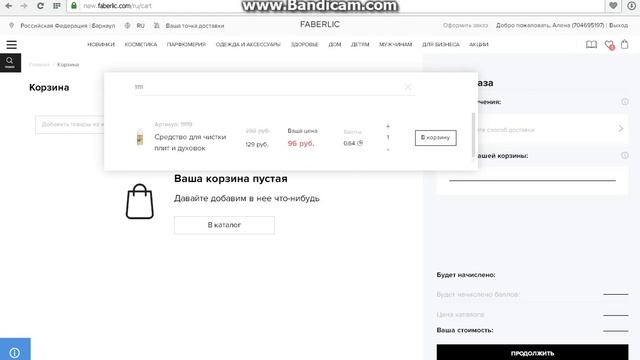Open the hamburger menu icon

click(11, 44)
